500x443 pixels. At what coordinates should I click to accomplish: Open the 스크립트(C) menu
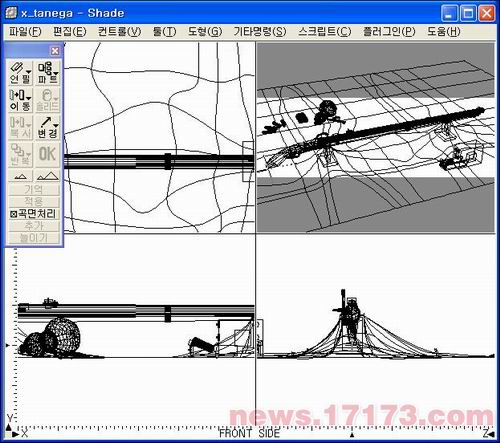tap(325, 32)
